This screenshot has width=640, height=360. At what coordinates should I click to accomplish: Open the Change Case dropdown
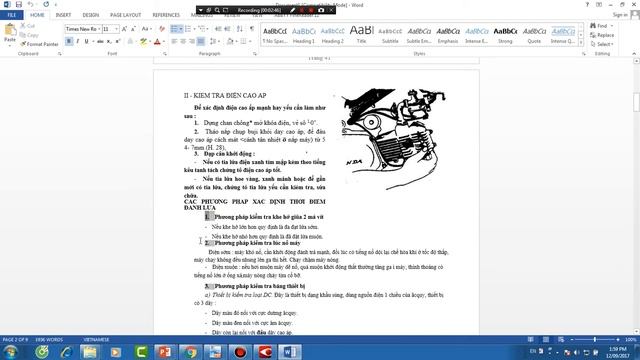pos(147,29)
